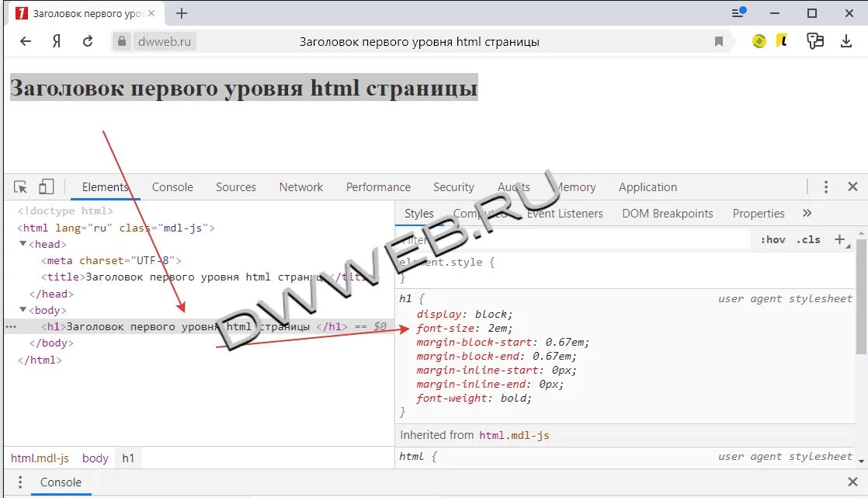Open the browser menu icon with blue dot
868x498 pixels.
coord(738,12)
